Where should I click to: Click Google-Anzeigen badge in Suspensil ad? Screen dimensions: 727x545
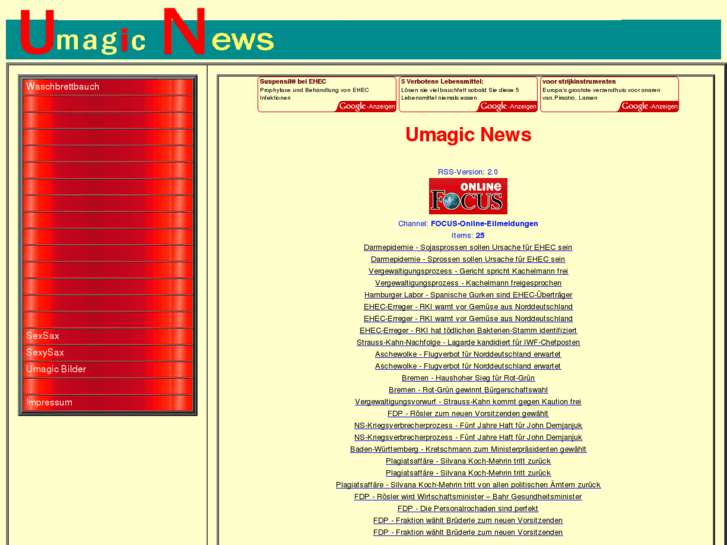pyautogui.click(x=366, y=106)
